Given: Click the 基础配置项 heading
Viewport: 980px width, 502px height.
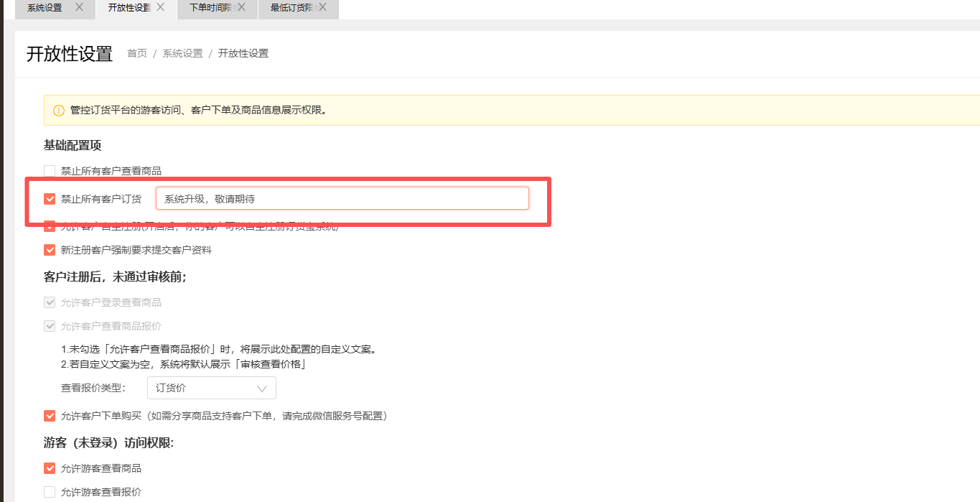Looking at the screenshot, I should 73,145.
